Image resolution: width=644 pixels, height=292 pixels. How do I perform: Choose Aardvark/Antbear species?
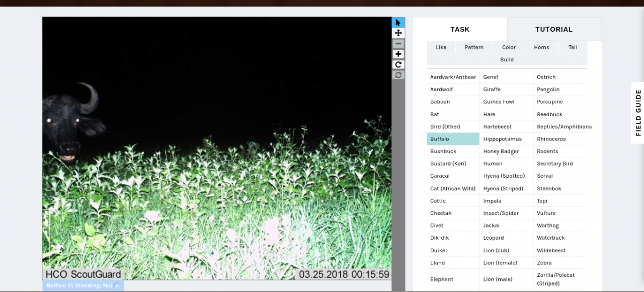pyautogui.click(x=453, y=77)
